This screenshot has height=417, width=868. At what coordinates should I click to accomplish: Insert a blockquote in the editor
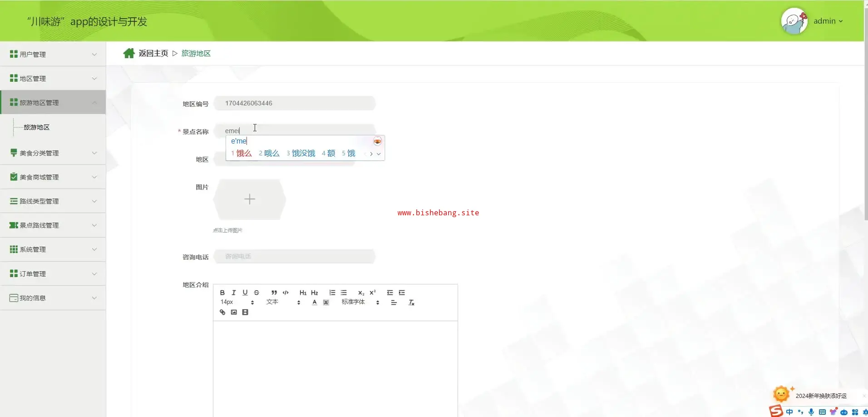click(x=274, y=293)
